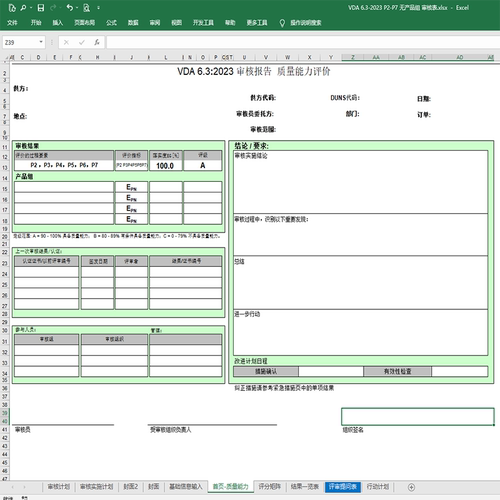
Task: Select column AD header
Action: pos(460,57)
